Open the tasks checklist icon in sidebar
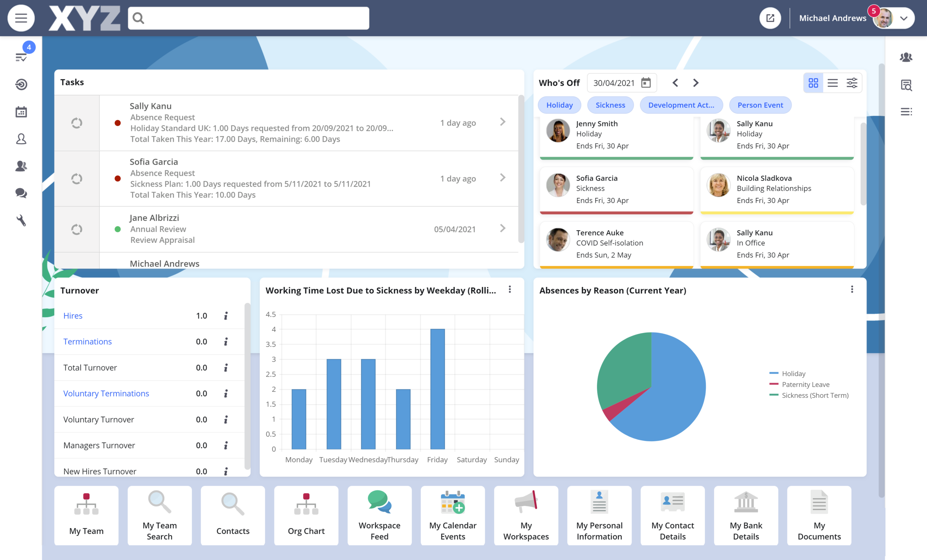927x560 pixels. click(21, 57)
